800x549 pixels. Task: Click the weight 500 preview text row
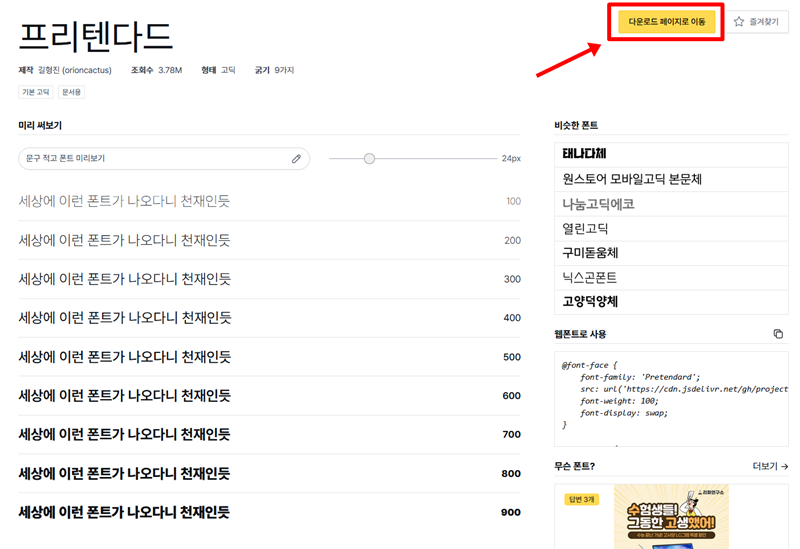269,357
